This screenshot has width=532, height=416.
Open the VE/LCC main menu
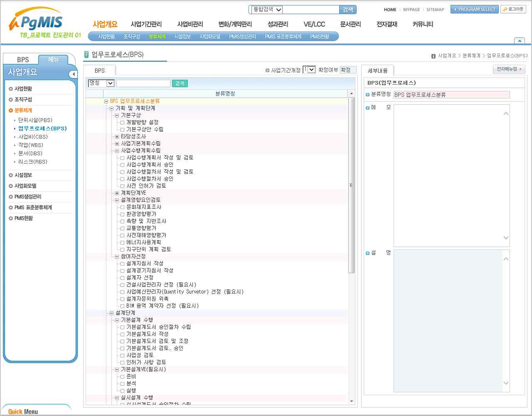pos(314,24)
